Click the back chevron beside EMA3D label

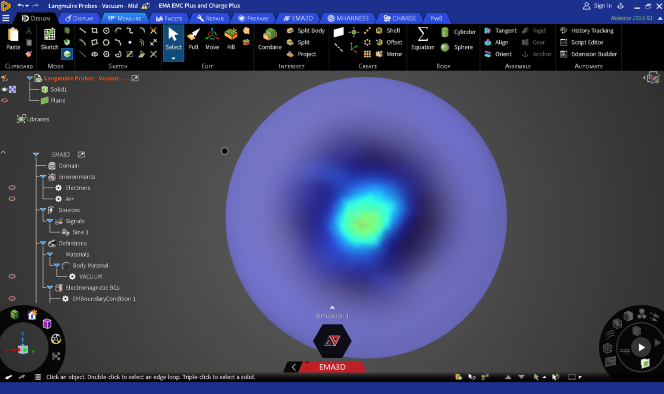(293, 367)
